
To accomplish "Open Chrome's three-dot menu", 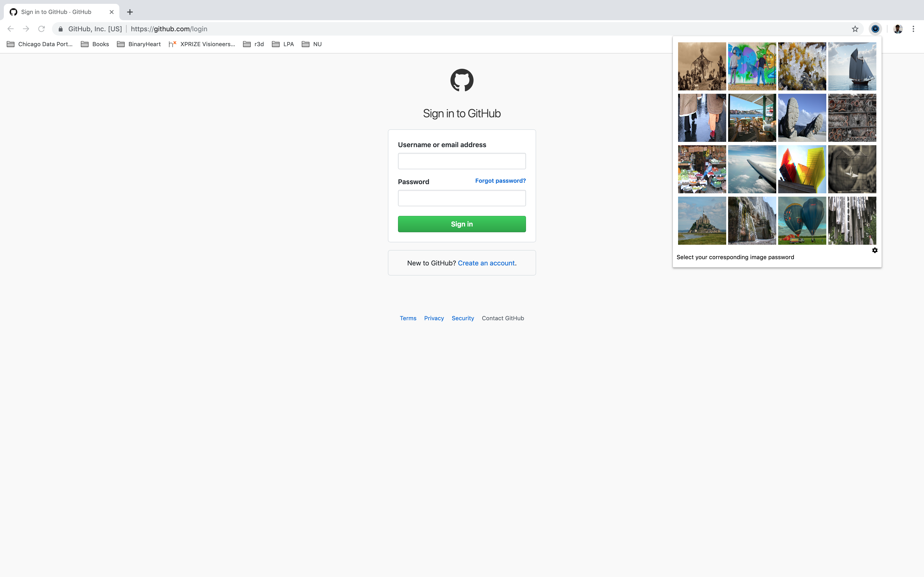I will click(x=913, y=29).
